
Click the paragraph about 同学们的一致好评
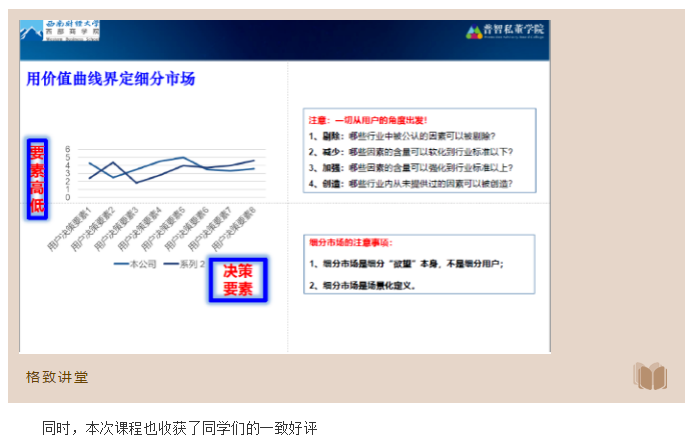[x=179, y=427]
